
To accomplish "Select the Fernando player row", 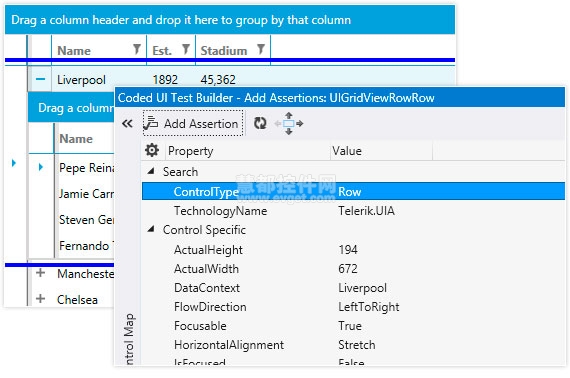I will pyautogui.click(x=87, y=246).
